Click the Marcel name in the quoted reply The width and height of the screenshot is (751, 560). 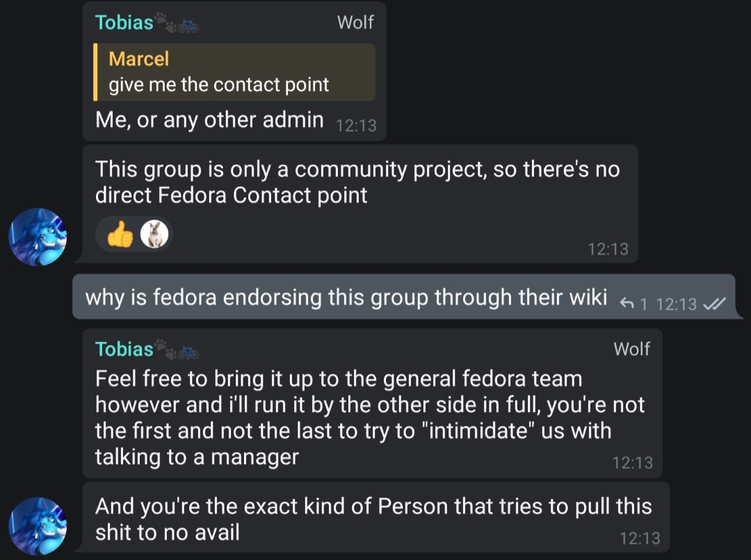tap(139, 59)
